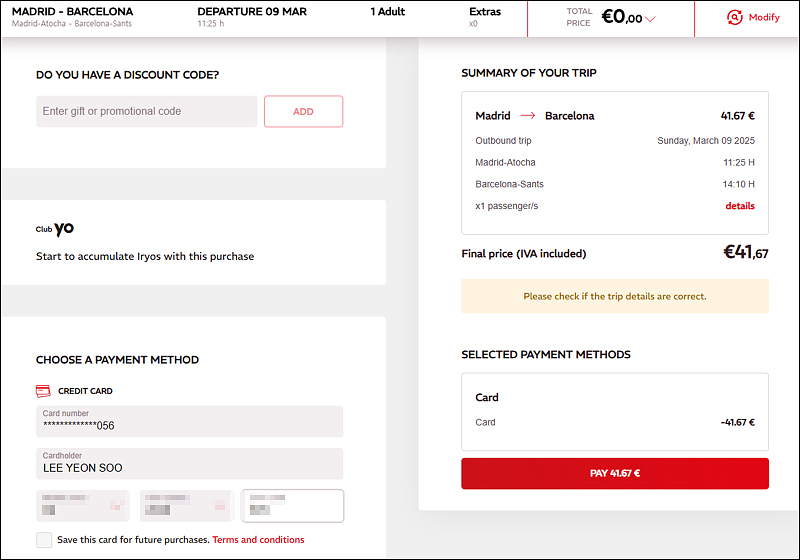800x560 pixels.
Task: Click the 1 Adult header item
Action: coord(388,12)
